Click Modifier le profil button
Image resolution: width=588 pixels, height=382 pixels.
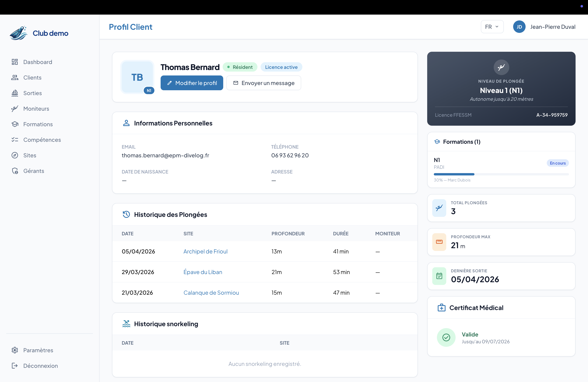(x=192, y=83)
